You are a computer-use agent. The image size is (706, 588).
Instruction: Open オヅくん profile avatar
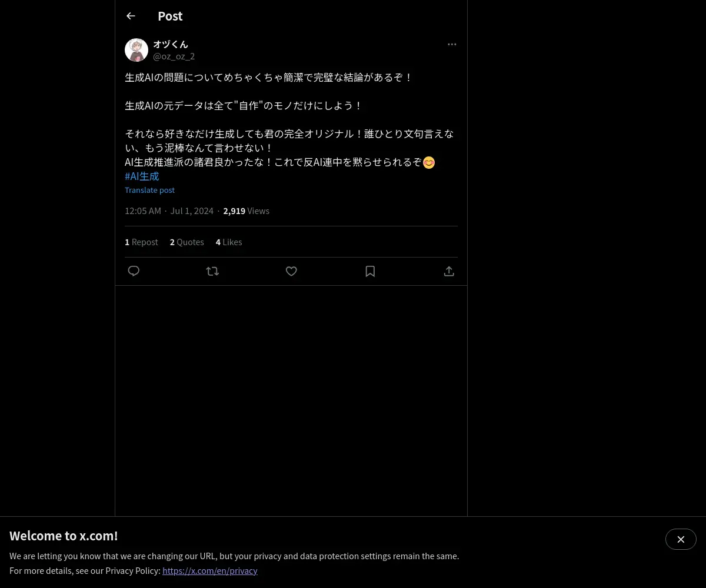click(136, 50)
